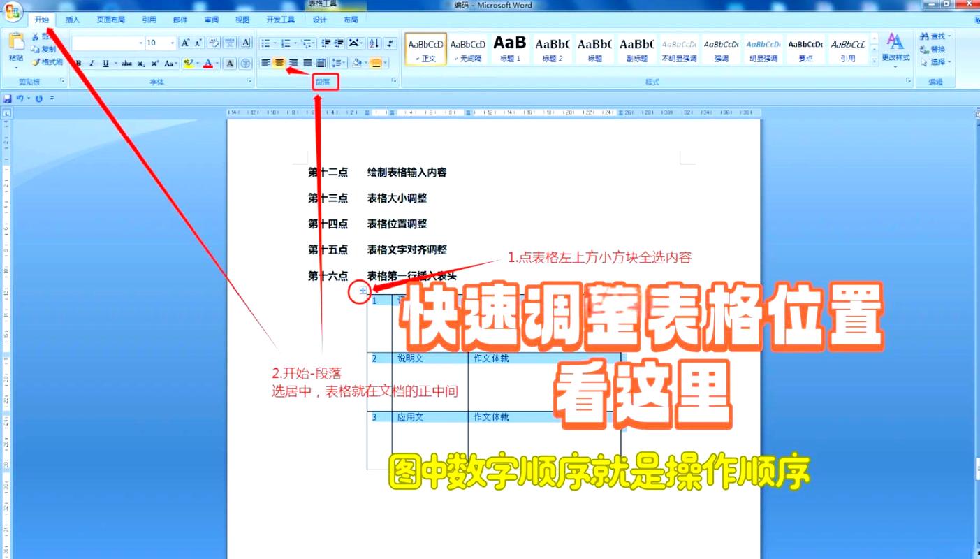Open the 布局 Table Tools tab
Image resolution: width=980 pixels, height=559 pixels.
tap(351, 20)
